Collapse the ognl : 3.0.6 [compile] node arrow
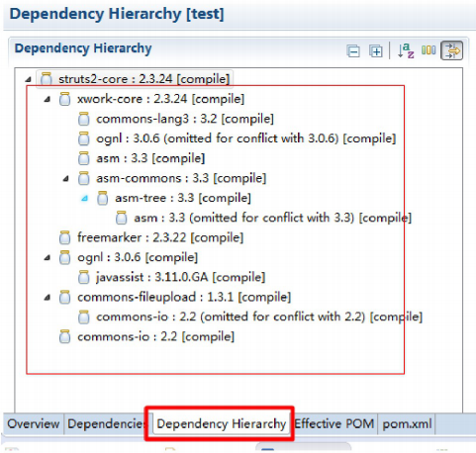This screenshot has width=476, height=453. (48, 257)
